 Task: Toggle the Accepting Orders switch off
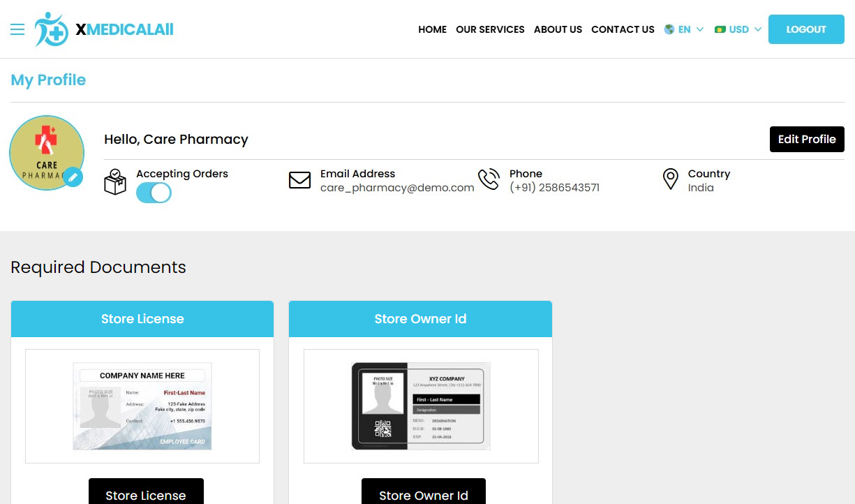click(154, 193)
